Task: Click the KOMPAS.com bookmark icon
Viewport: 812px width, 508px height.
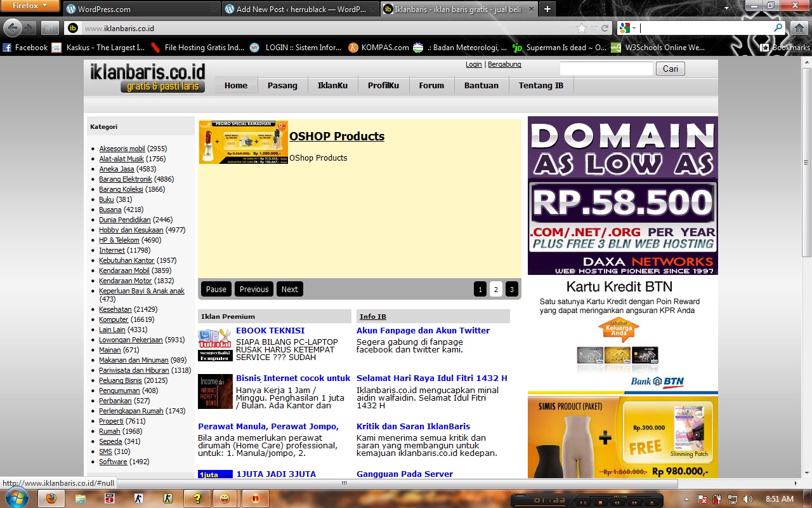Action: (353, 47)
